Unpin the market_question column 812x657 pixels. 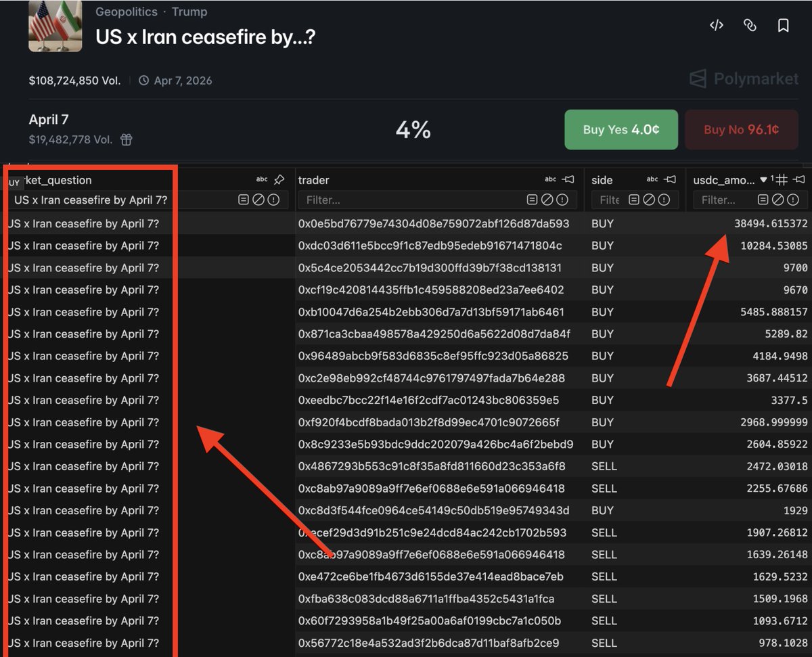[279, 179]
